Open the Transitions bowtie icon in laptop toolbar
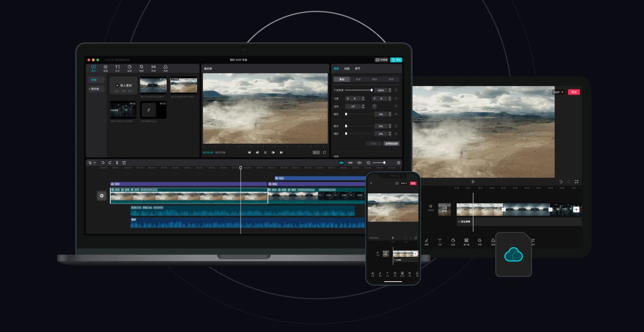The width and height of the screenshot is (644, 332). click(x=153, y=68)
